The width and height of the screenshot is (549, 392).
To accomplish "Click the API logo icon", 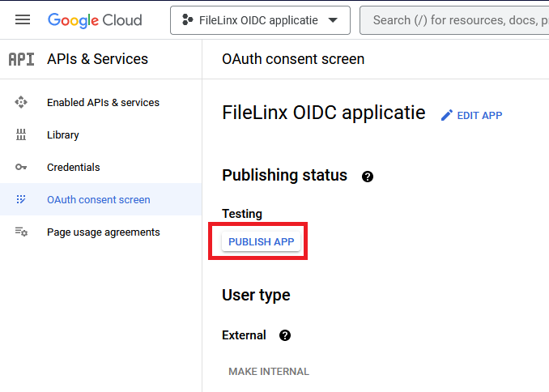I will (21, 59).
